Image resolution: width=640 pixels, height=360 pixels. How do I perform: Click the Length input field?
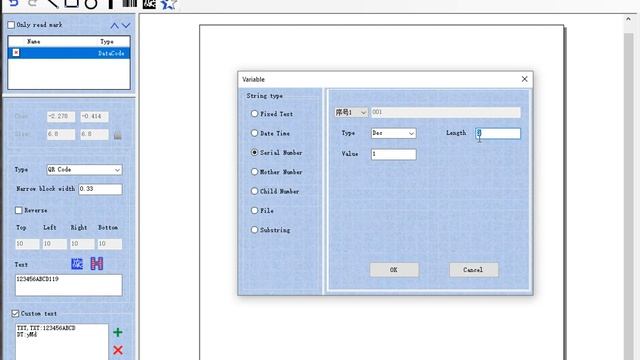(498, 133)
